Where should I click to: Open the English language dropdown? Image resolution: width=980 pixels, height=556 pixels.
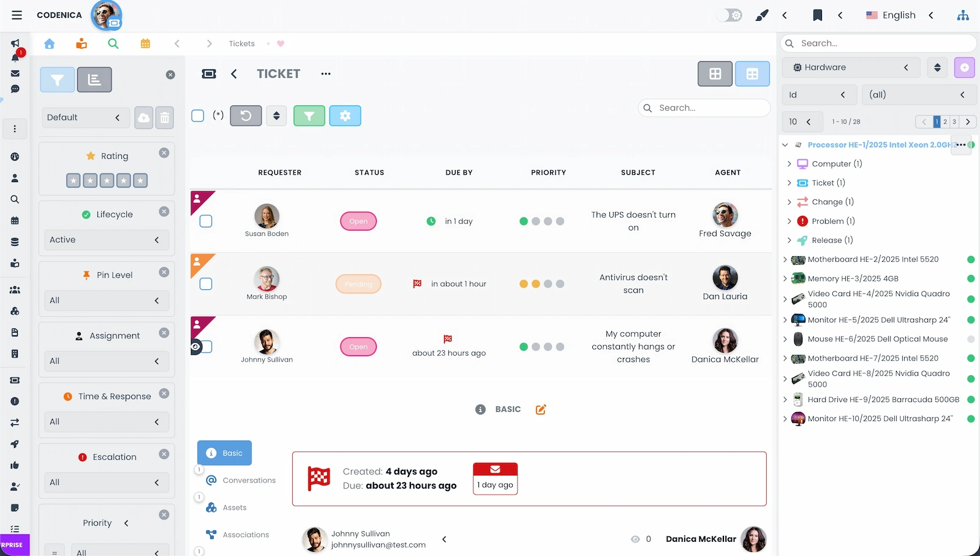pos(899,15)
